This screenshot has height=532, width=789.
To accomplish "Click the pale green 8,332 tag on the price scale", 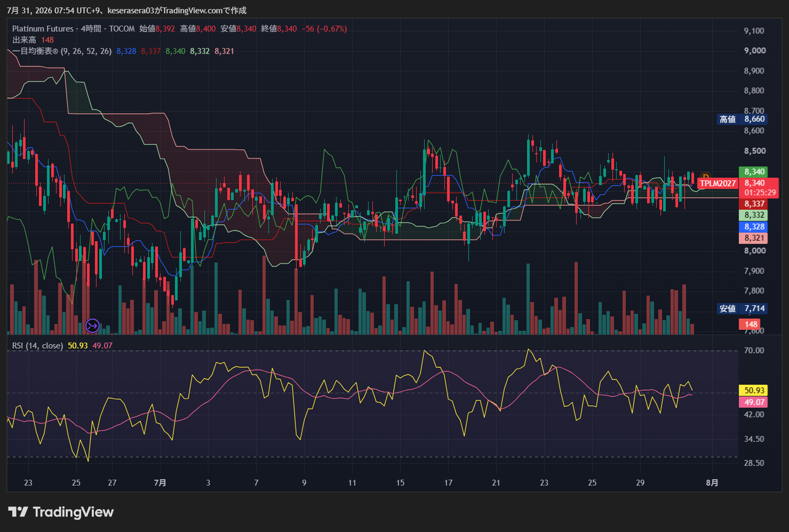I will click(754, 215).
